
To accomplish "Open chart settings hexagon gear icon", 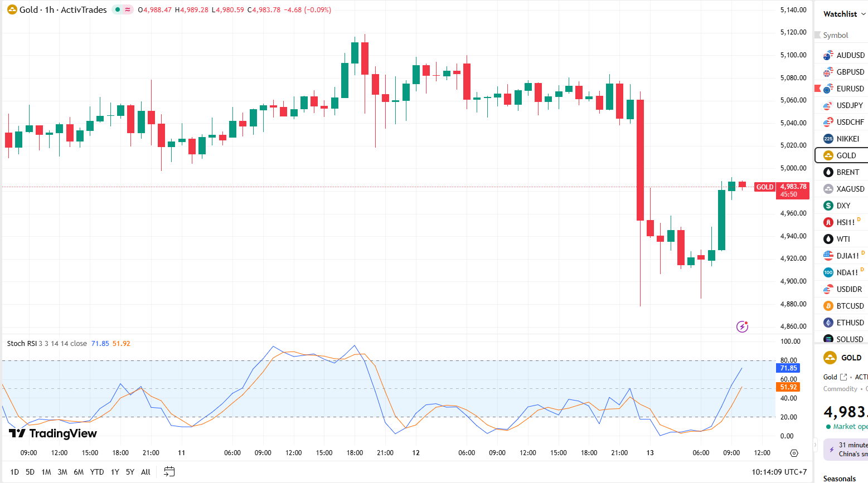I will click(794, 453).
